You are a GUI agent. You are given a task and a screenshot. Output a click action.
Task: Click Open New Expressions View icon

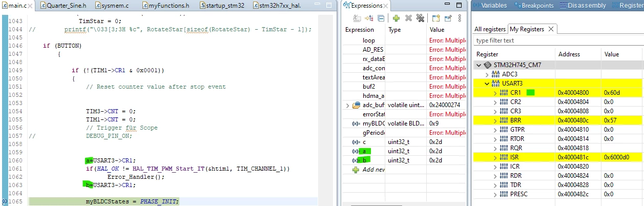click(435, 18)
